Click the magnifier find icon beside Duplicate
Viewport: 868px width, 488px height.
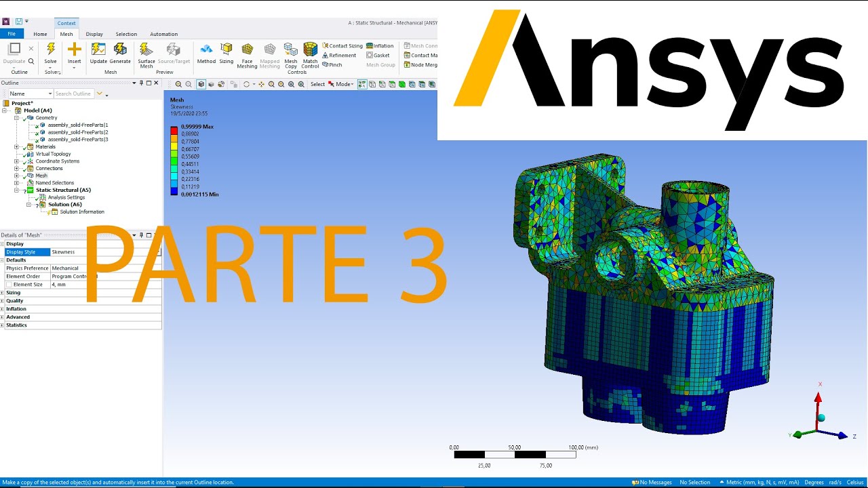(31, 61)
